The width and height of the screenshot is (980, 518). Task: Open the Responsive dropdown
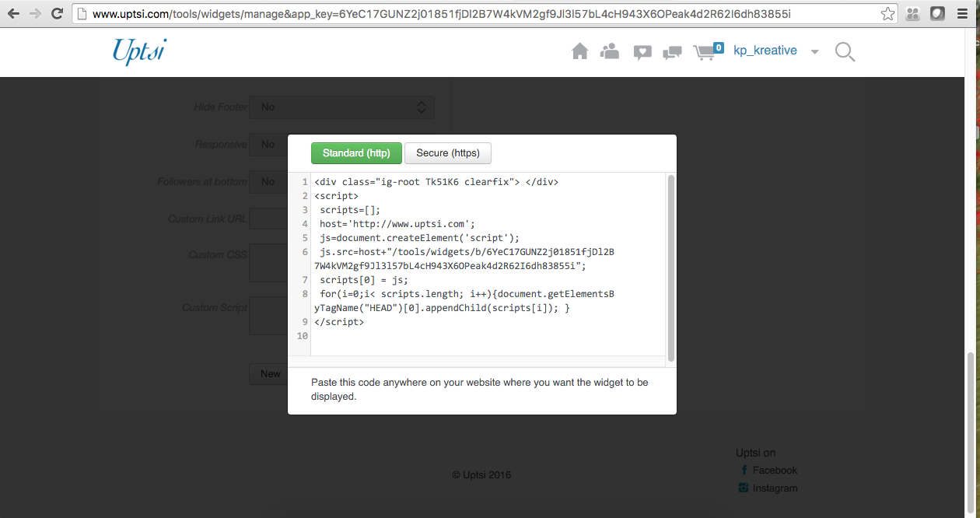tap(268, 144)
